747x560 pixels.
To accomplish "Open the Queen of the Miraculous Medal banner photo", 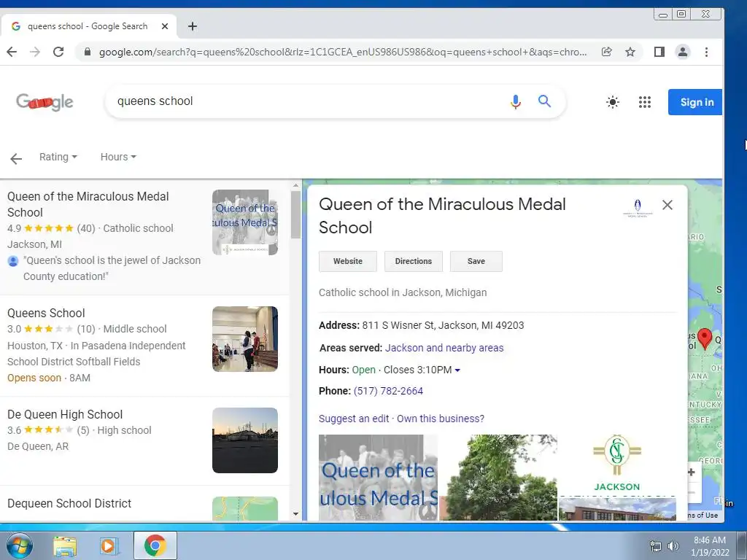I will (379, 477).
